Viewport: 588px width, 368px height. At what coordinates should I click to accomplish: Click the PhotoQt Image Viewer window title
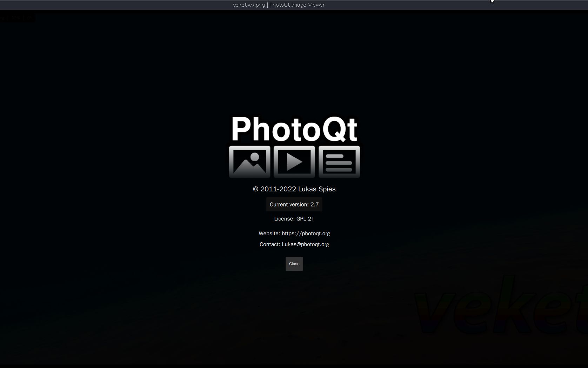pos(279,5)
